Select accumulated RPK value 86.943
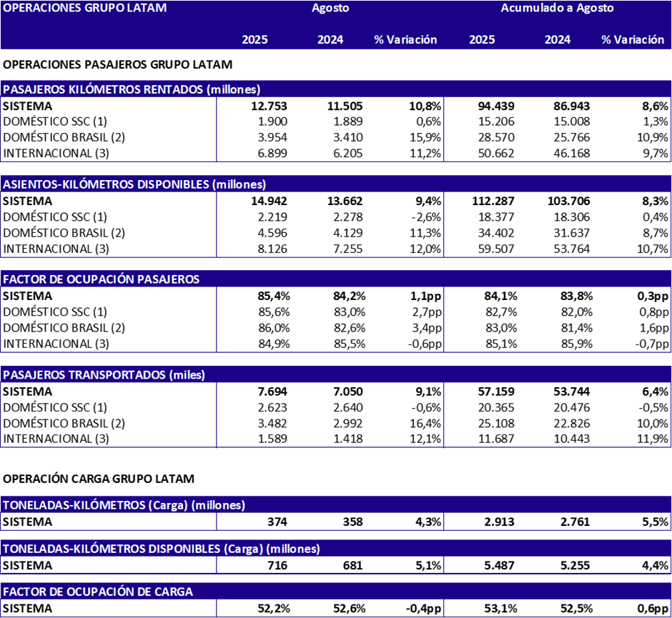 point(572,106)
